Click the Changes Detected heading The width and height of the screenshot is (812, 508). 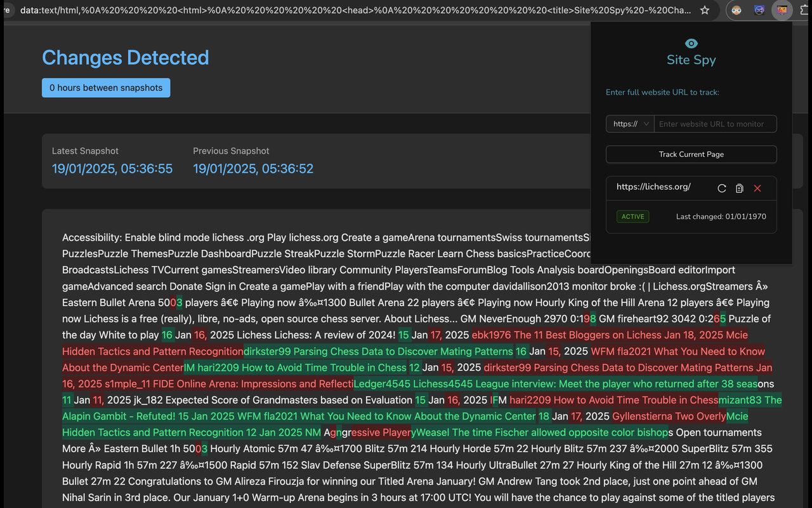(125, 57)
